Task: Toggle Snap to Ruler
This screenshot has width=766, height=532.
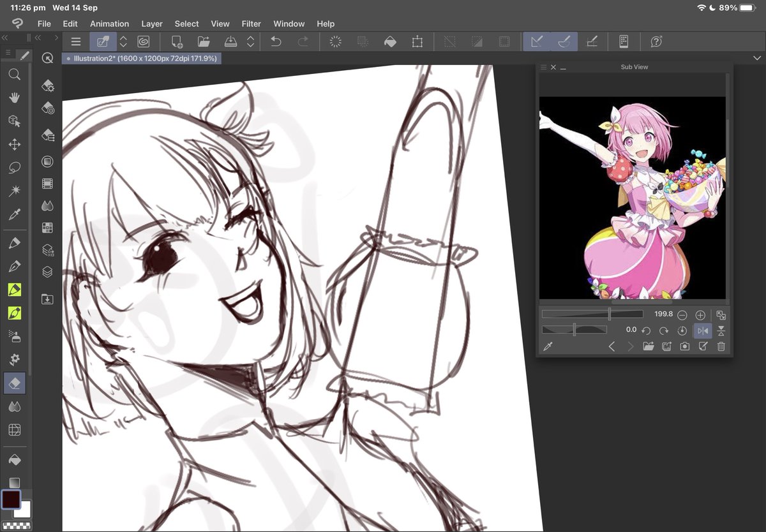Action: pyautogui.click(x=537, y=41)
